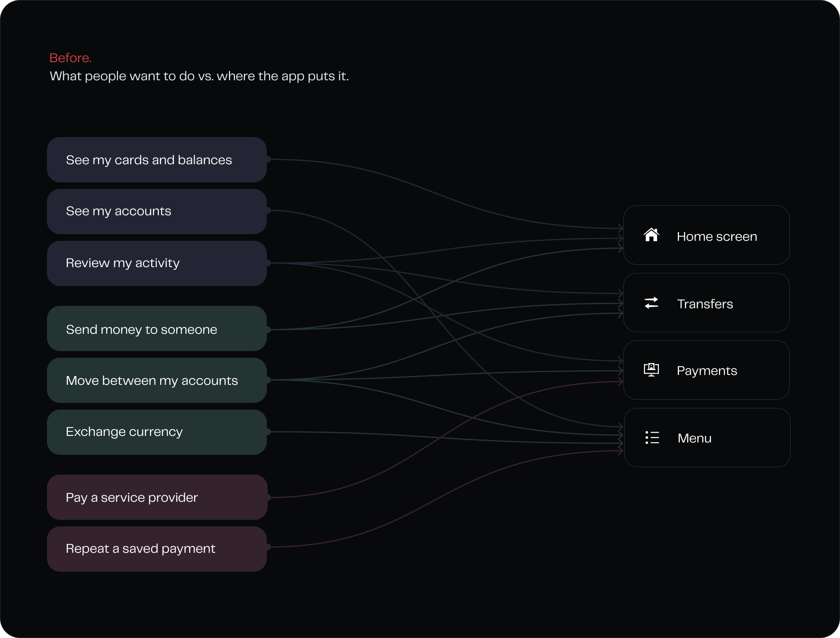Image resolution: width=840 pixels, height=638 pixels.
Task: Click "Move between my accounts" item
Action: [x=157, y=380]
